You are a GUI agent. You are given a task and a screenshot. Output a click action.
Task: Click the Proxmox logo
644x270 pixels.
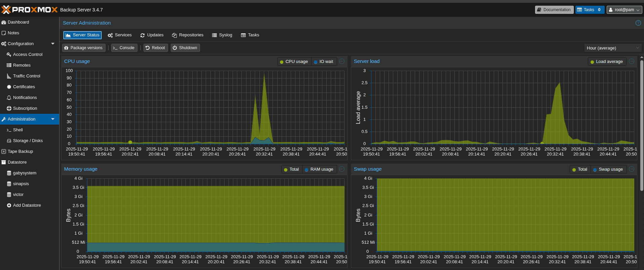click(x=30, y=10)
